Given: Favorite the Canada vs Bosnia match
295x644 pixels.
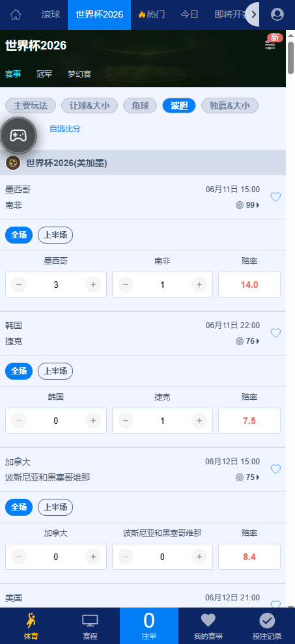Looking at the screenshot, I should (x=275, y=469).
